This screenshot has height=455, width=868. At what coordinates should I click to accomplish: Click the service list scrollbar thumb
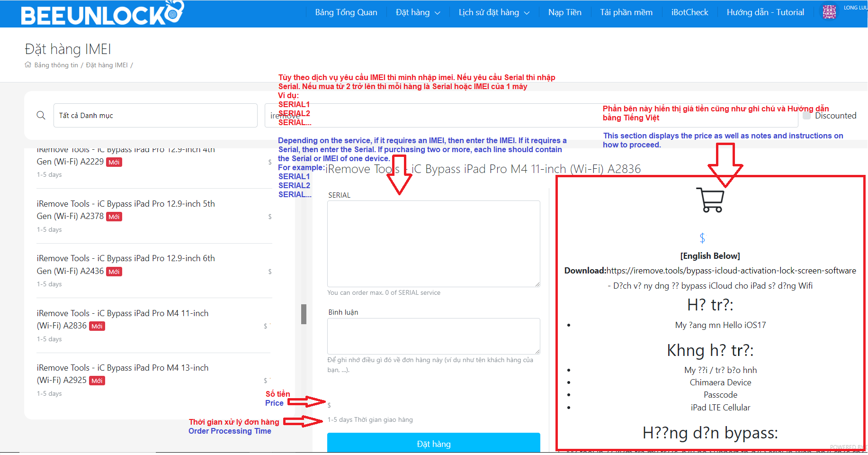(x=304, y=314)
